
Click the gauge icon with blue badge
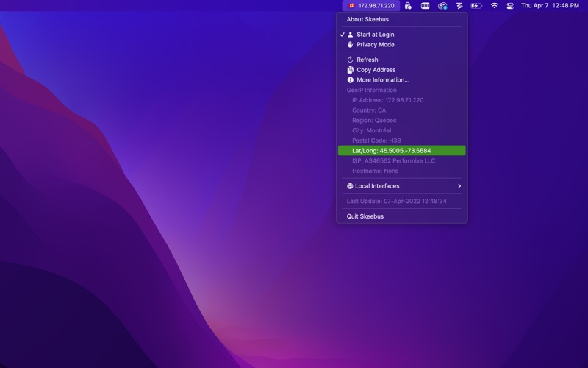point(442,6)
